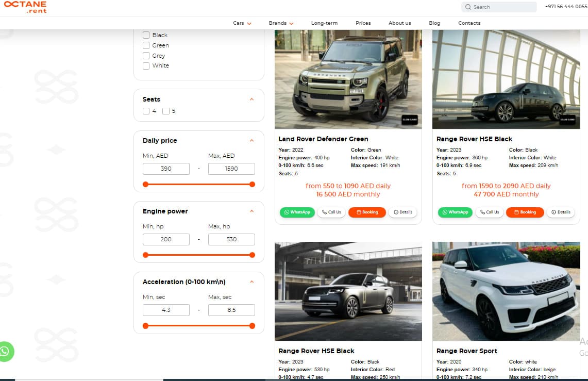Tick the Grey color checkbox
This screenshot has width=588, height=381.
(x=146, y=56)
